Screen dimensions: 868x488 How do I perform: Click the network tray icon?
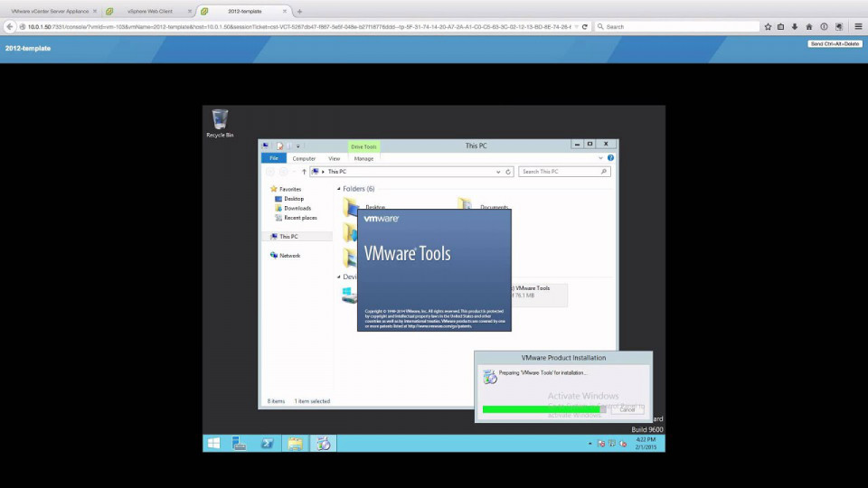coord(612,444)
